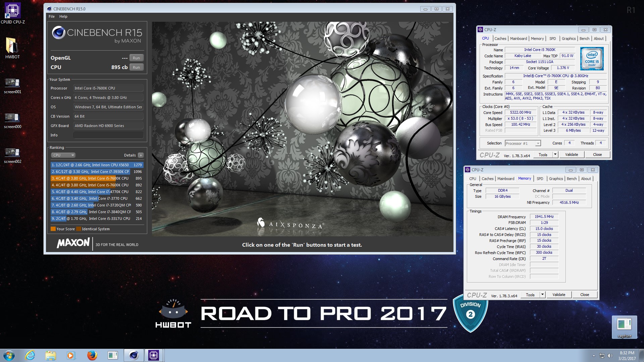Run the OpenGL benchmark
The height and width of the screenshot is (362, 644).
[x=136, y=58]
